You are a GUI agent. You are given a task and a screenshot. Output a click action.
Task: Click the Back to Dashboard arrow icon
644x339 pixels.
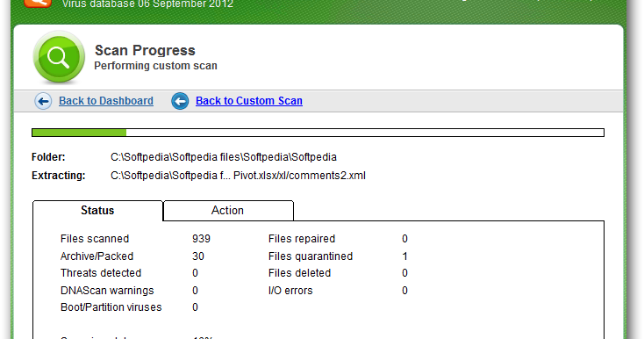coord(43,101)
